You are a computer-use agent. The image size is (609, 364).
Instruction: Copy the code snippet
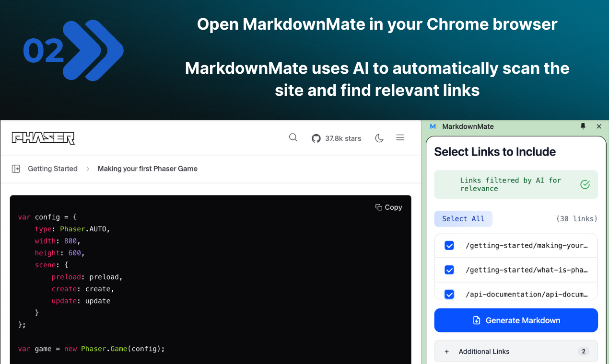click(x=389, y=207)
